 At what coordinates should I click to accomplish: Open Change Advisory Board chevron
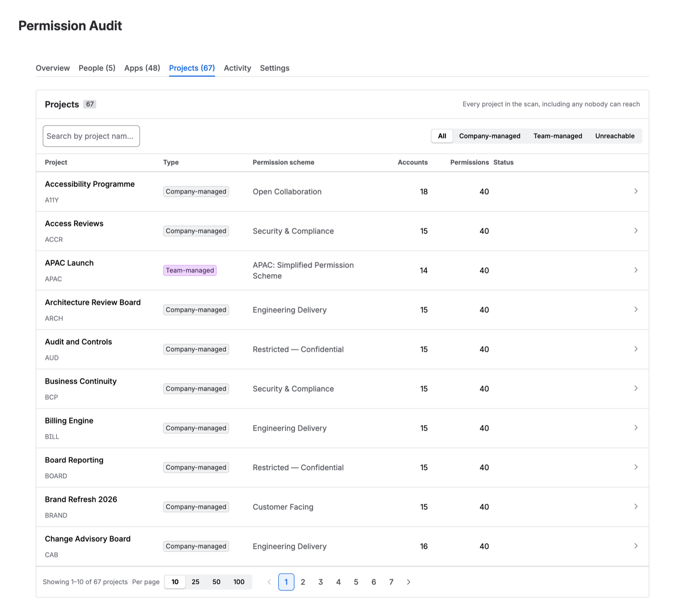(x=636, y=546)
